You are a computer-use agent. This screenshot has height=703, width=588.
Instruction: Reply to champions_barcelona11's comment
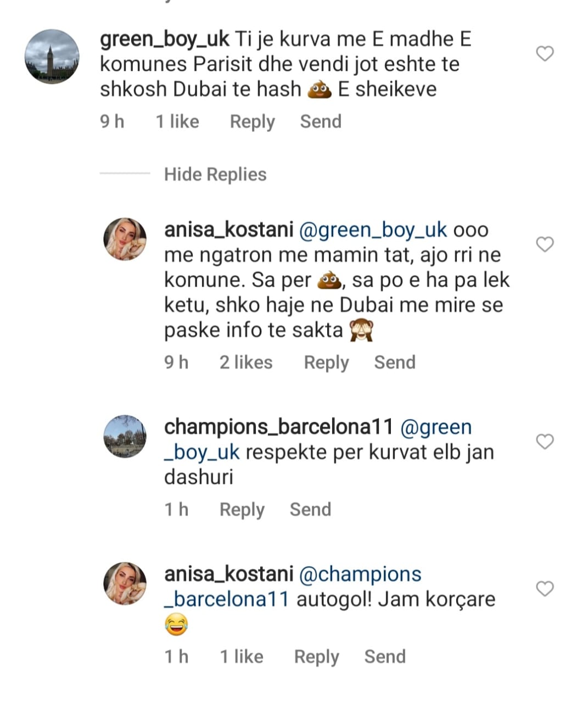click(242, 510)
